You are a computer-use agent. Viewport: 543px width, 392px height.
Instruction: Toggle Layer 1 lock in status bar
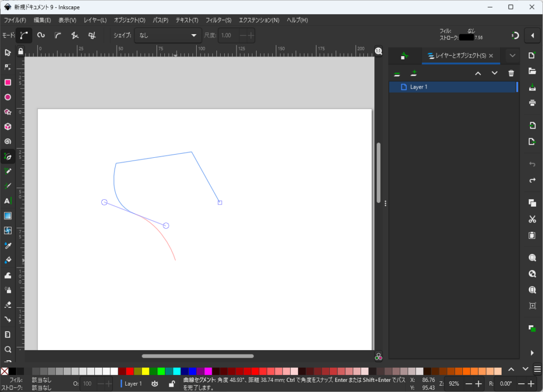click(171, 384)
